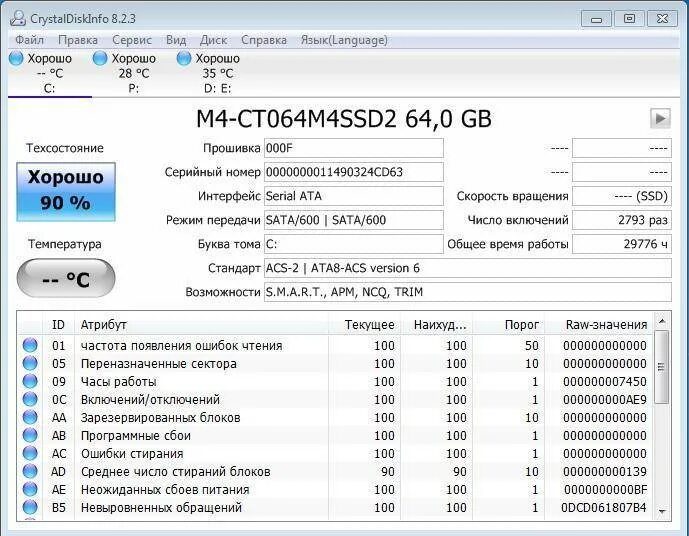This screenshot has height=536, width=689.
Task: Click the status orb for disk D: E:
Action: point(184,58)
